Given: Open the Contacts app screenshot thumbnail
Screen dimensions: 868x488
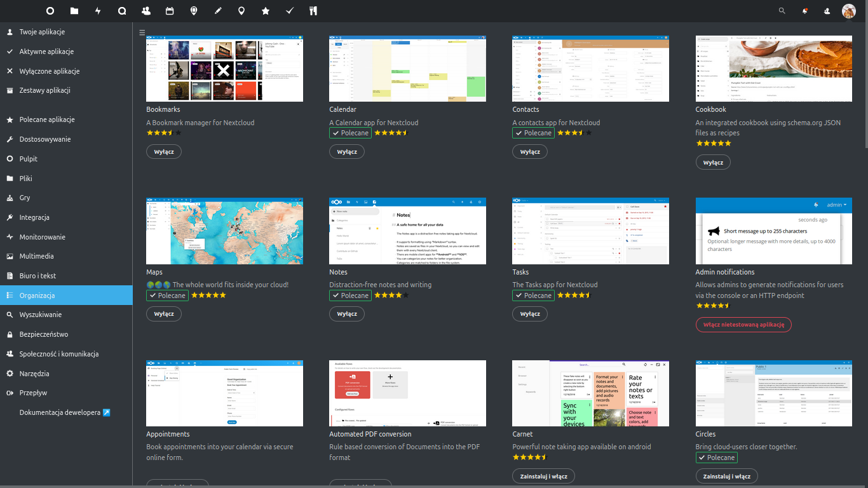Looking at the screenshot, I should pos(590,69).
